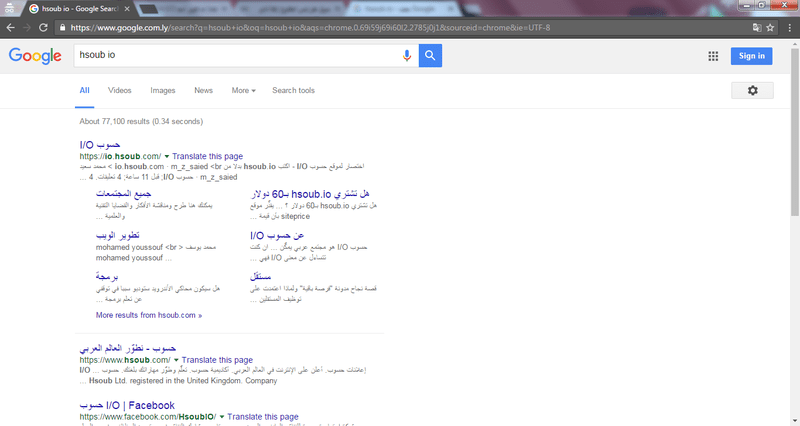
Task: Click the Google logo
Action: [x=35, y=56]
